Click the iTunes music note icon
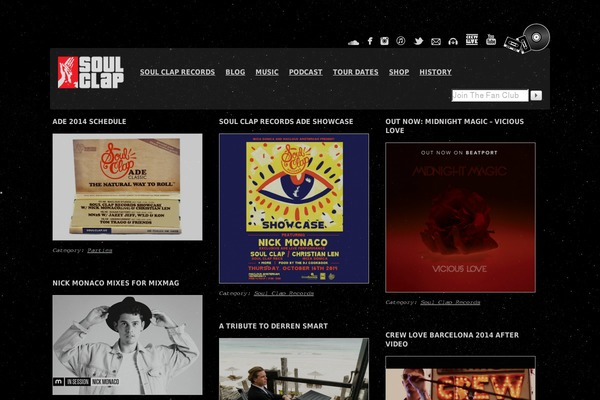The height and width of the screenshot is (400, 600). click(x=401, y=41)
